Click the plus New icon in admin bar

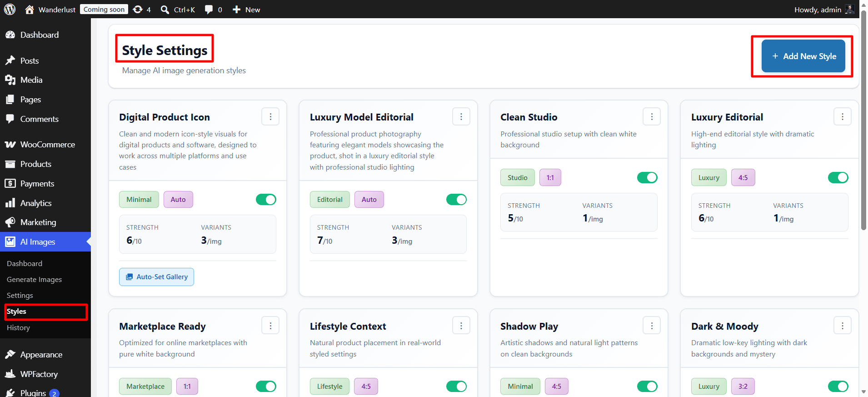[x=236, y=9]
